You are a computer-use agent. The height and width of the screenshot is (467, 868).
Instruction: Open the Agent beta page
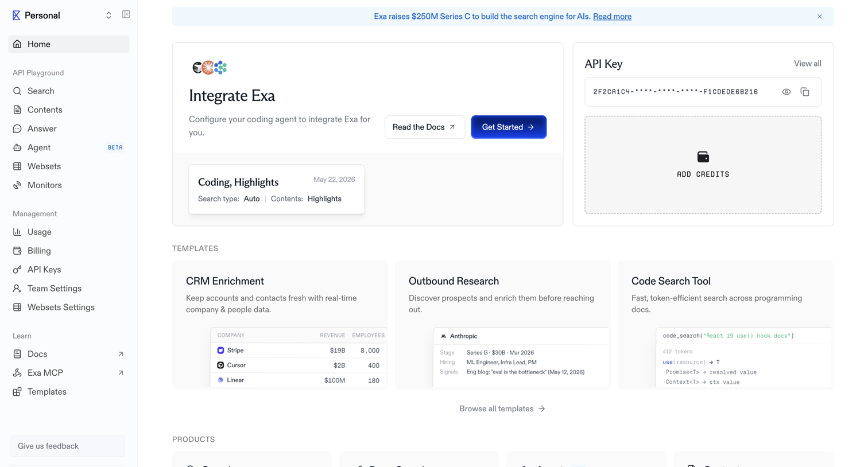pos(69,147)
